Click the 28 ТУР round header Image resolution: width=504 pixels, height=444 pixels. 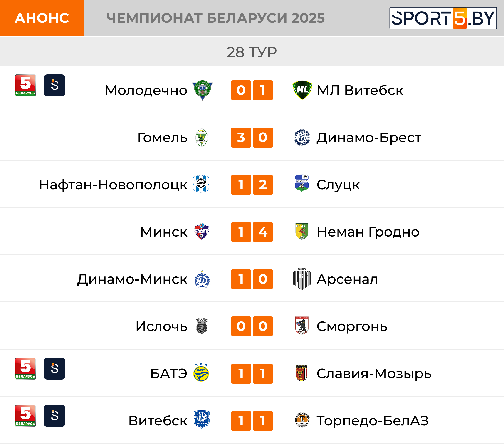pos(252,52)
